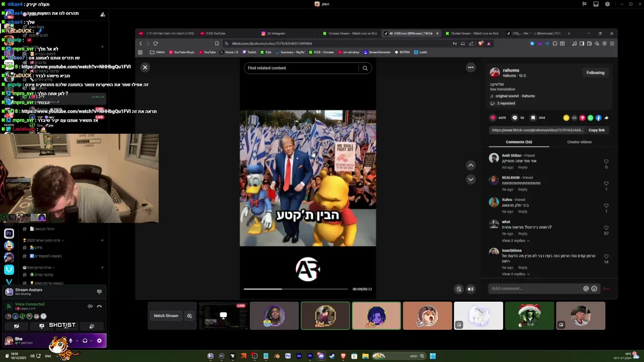Open the Twitch bookmark
644x362 pixels.
tap(249, 52)
